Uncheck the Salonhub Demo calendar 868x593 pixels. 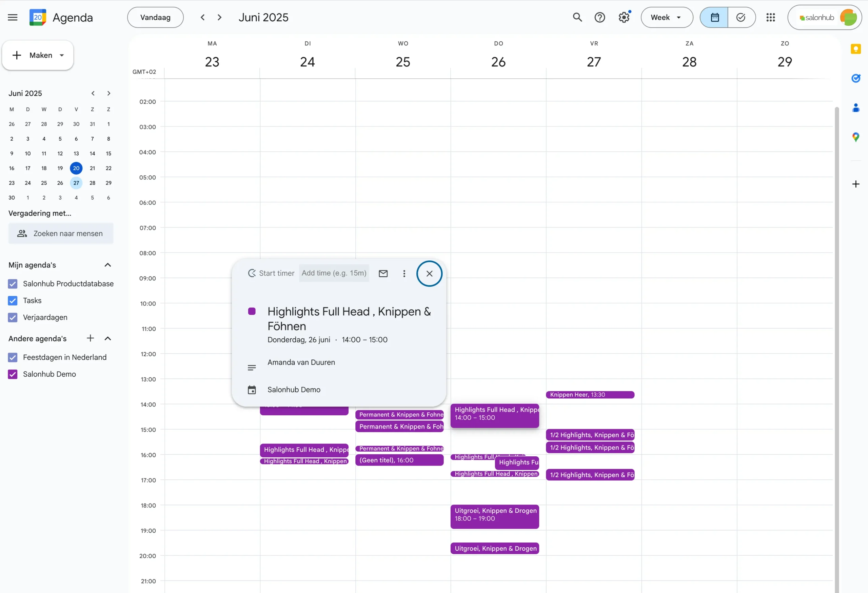[13, 374]
